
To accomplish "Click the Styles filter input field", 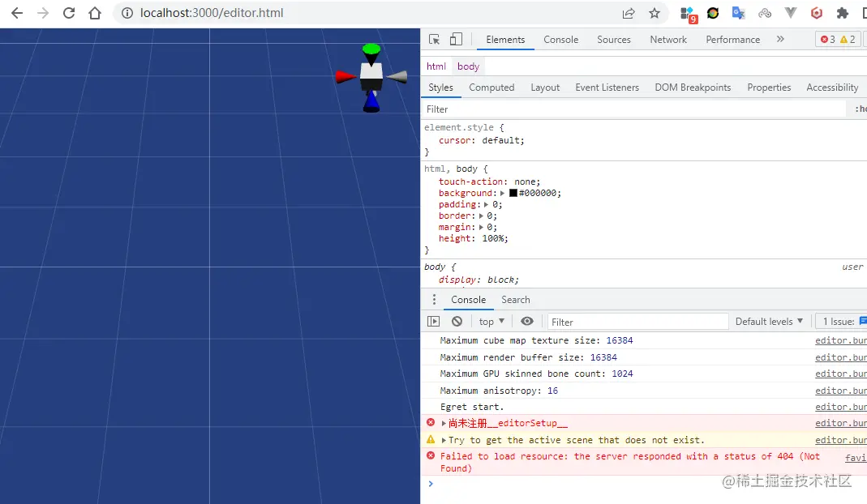I will tap(633, 109).
